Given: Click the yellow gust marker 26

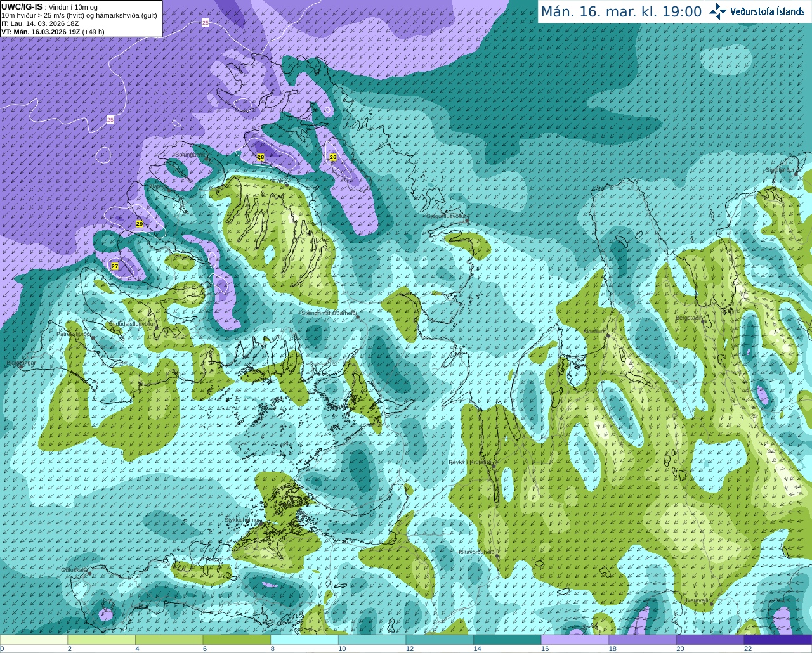Looking at the screenshot, I should tap(333, 157).
